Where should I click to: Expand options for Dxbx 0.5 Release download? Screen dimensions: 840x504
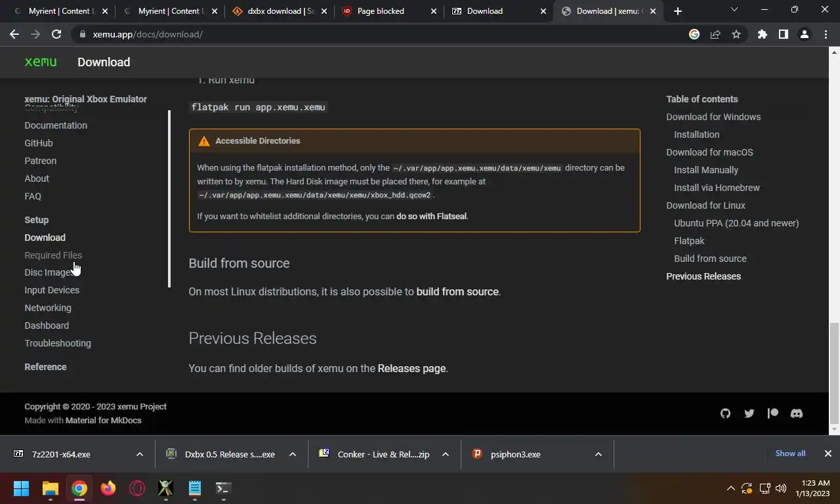click(293, 454)
